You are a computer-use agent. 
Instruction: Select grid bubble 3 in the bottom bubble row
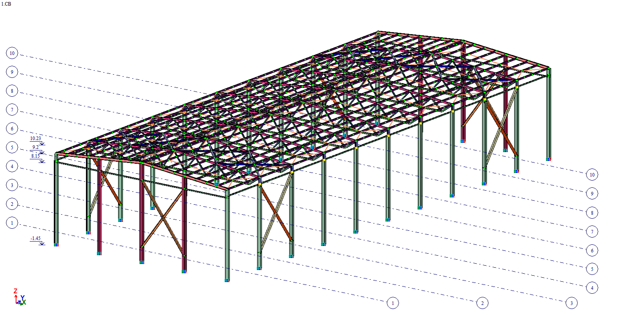tap(571, 303)
